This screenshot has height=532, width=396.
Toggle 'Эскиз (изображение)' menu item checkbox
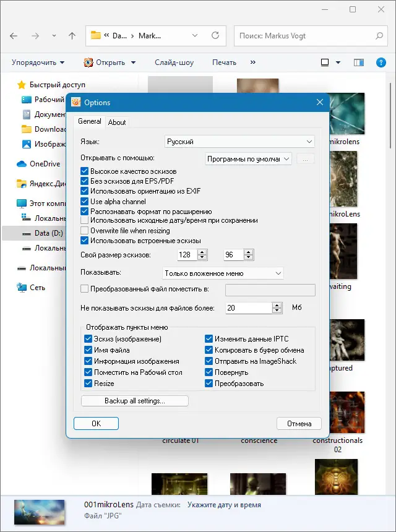[88, 339]
